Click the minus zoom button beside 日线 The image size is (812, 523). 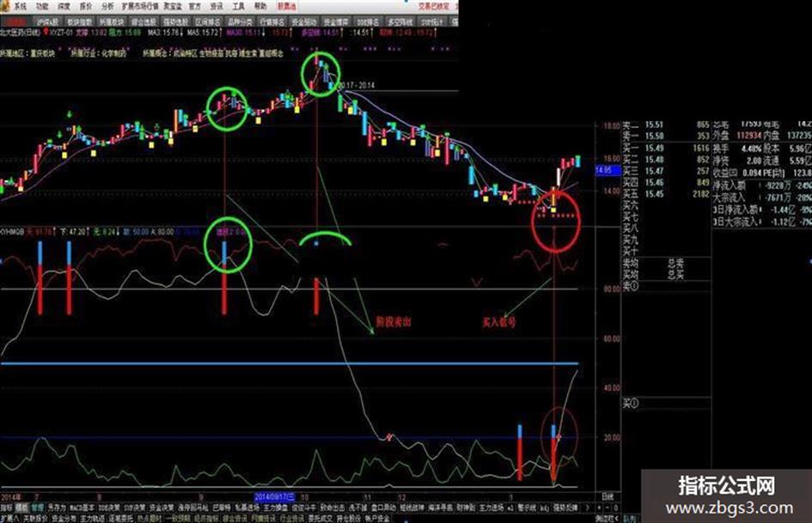coord(607,508)
